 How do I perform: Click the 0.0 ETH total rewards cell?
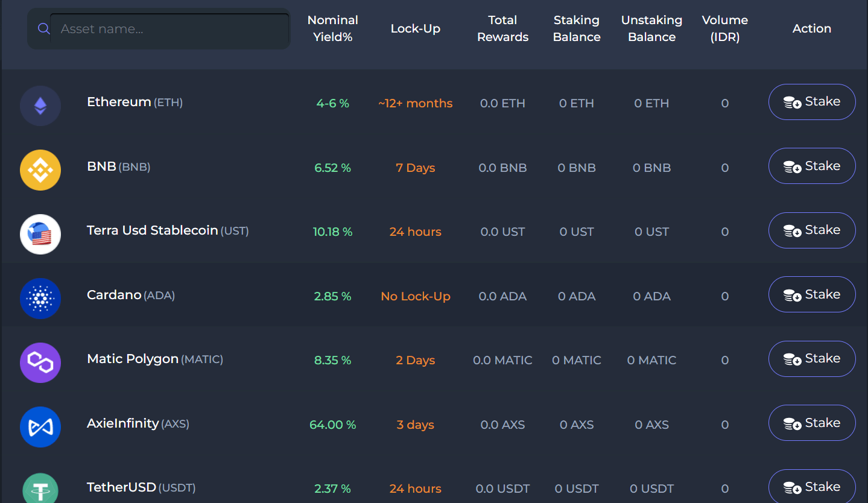503,103
